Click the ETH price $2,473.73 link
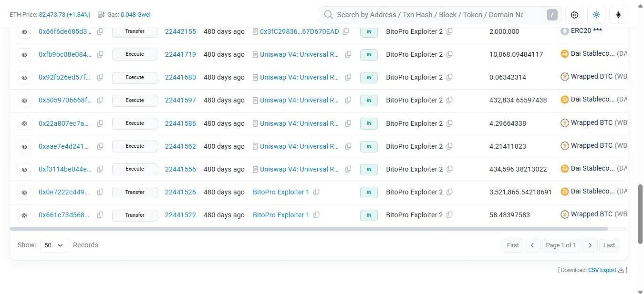 click(x=65, y=15)
